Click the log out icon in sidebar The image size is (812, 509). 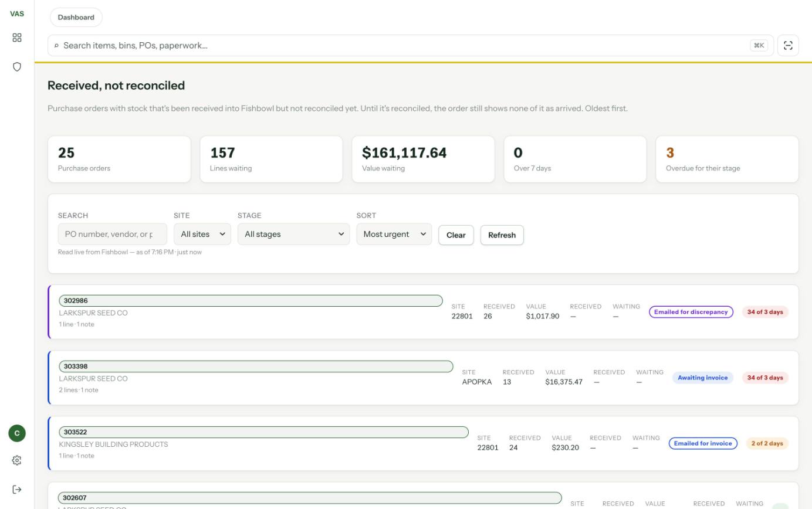(x=17, y=490)
